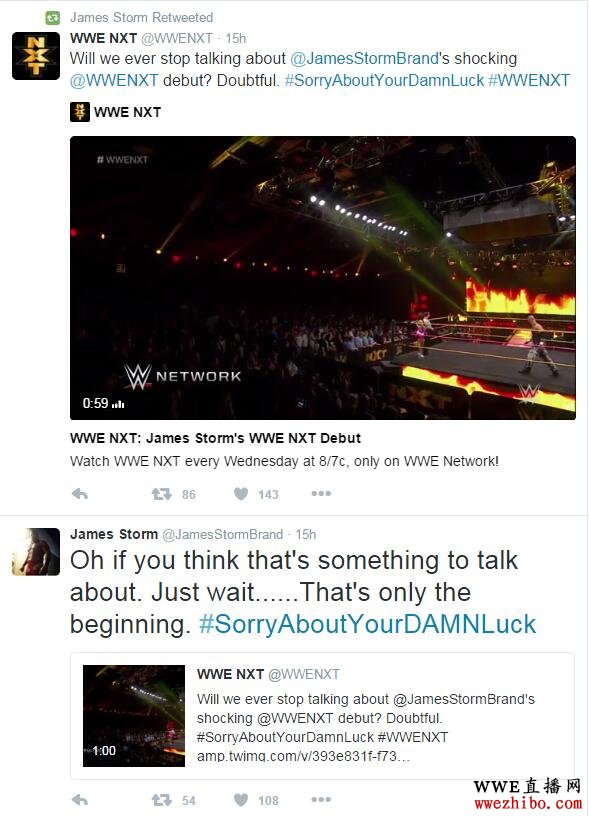Like the WWE NXT tweet with 143 likes
The height and width of the screenshot is (816, 589).
(241, 494)
